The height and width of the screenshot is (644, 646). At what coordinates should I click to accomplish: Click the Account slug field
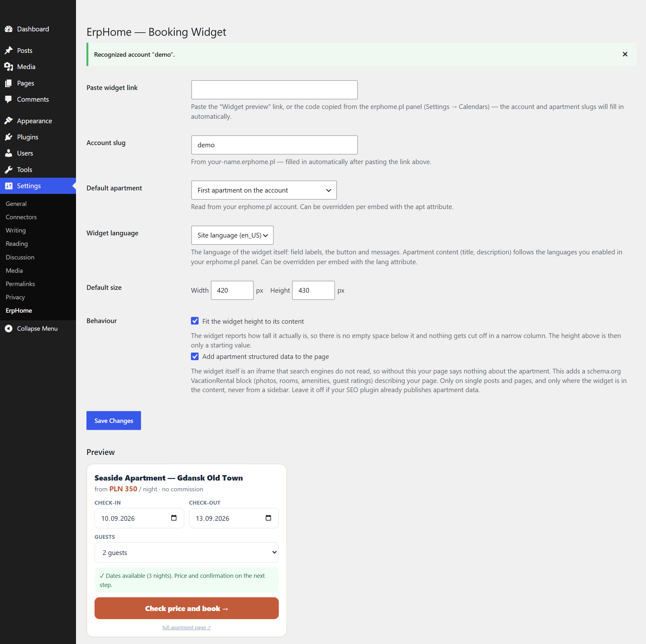(274, 145)
